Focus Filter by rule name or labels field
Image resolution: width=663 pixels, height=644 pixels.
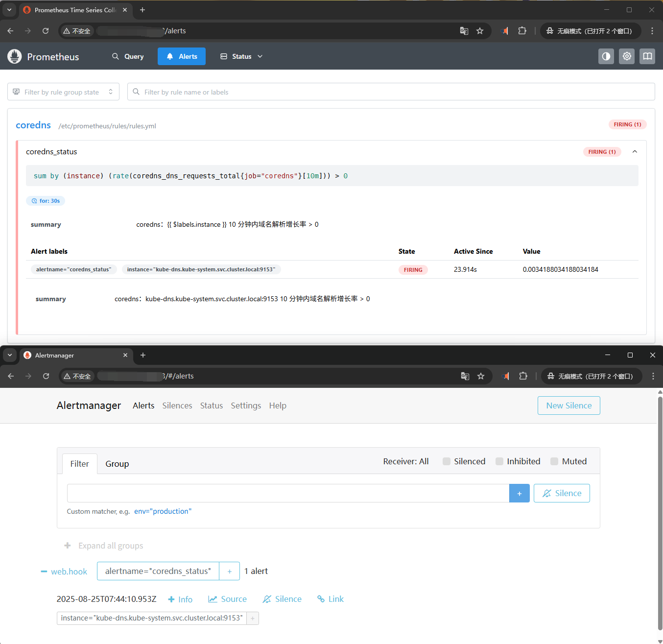pyautogui.click(x=391, y=92)
